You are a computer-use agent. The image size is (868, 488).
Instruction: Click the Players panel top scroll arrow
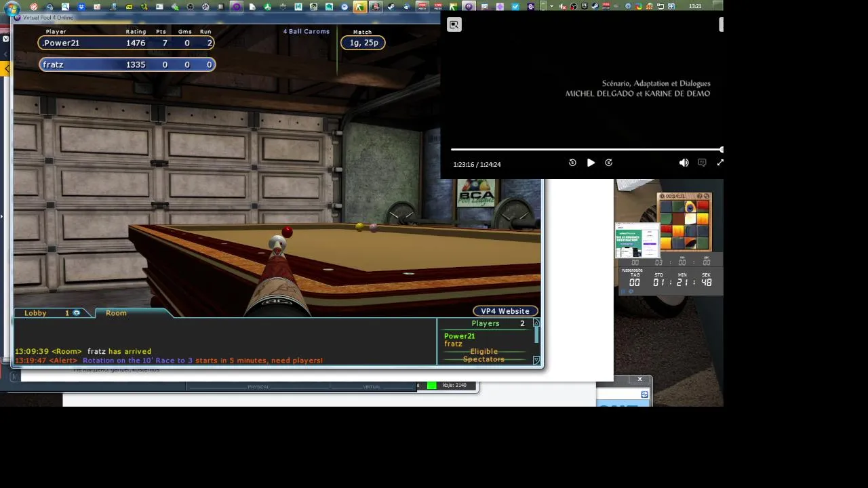[536, 323]
